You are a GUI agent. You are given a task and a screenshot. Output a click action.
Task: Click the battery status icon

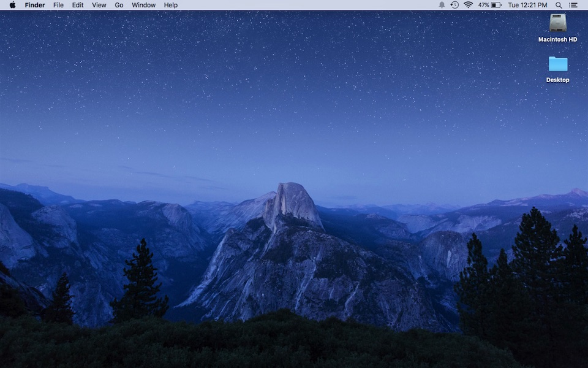(496, 5)
